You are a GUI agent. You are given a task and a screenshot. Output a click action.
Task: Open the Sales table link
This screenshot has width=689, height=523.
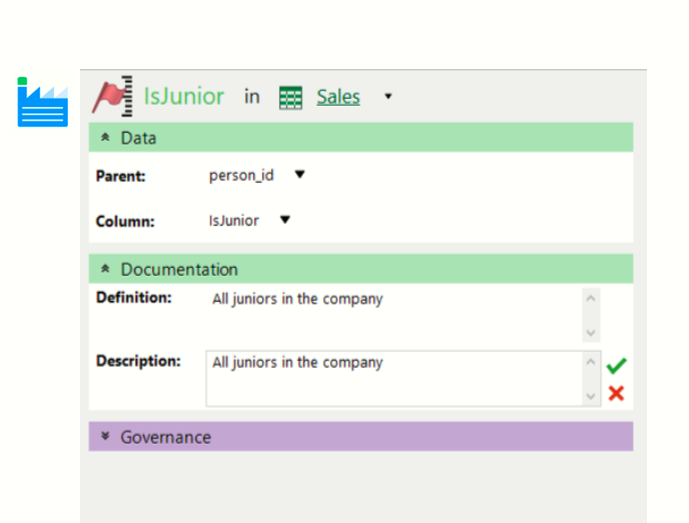pyautogui.click(x=338, y=97)
